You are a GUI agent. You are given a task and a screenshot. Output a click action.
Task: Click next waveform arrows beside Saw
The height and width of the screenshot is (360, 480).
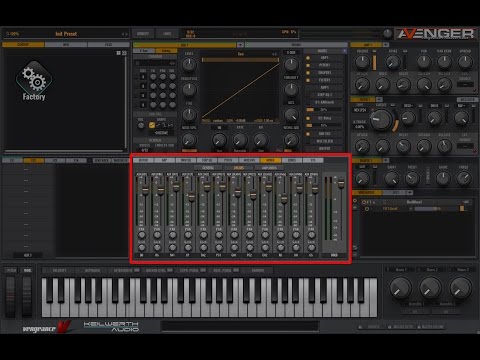pyautogui.click(x=274, y=54)
